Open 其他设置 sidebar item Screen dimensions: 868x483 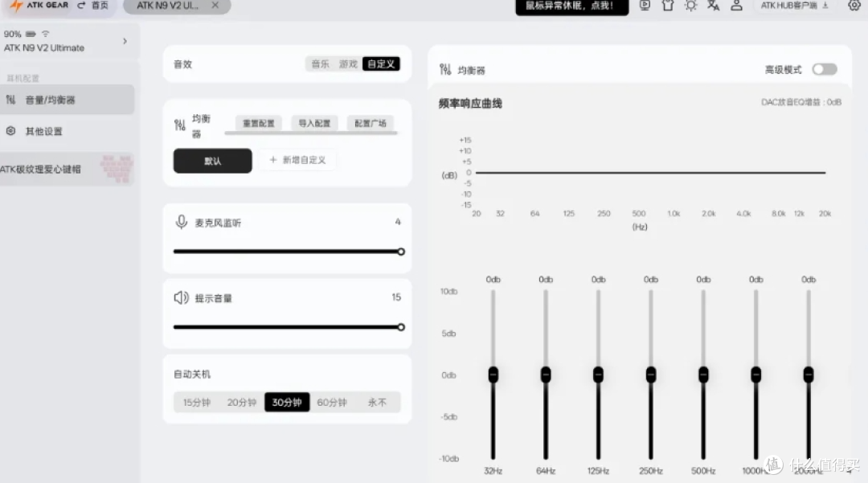(x=67, y=131)
